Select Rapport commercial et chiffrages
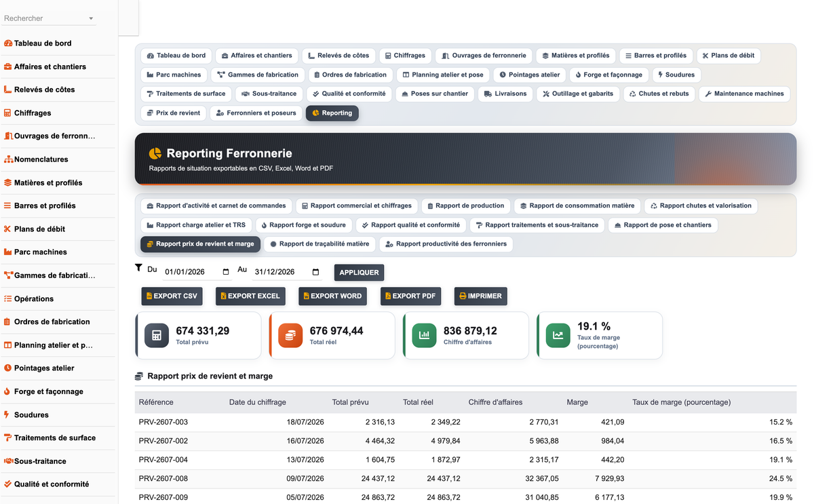The width and height of the screenshot is (814, 504). click(357, 206)
